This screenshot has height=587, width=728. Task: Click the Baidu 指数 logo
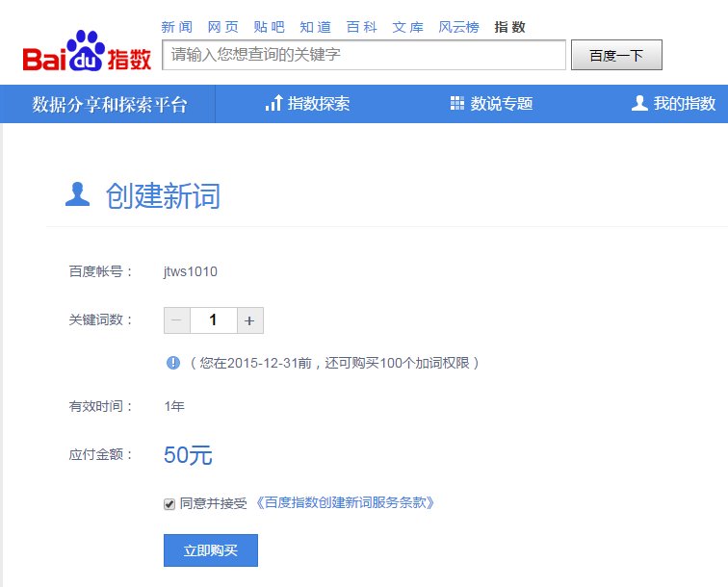tap(87, 51)
